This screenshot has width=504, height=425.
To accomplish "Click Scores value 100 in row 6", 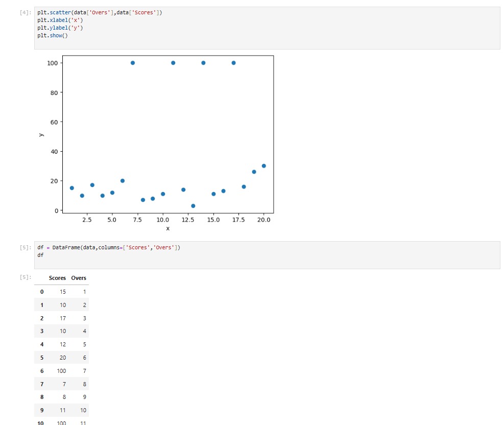I will tap(61, 371).
